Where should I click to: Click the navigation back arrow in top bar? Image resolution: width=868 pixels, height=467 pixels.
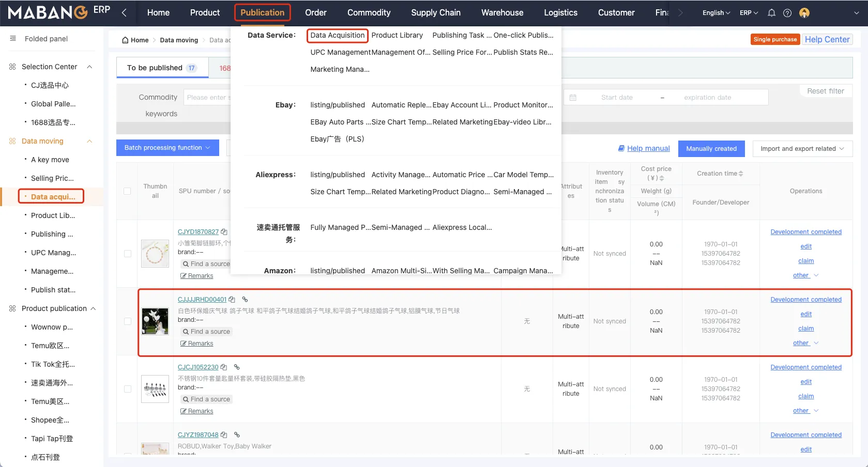click(x=124, y=13)
